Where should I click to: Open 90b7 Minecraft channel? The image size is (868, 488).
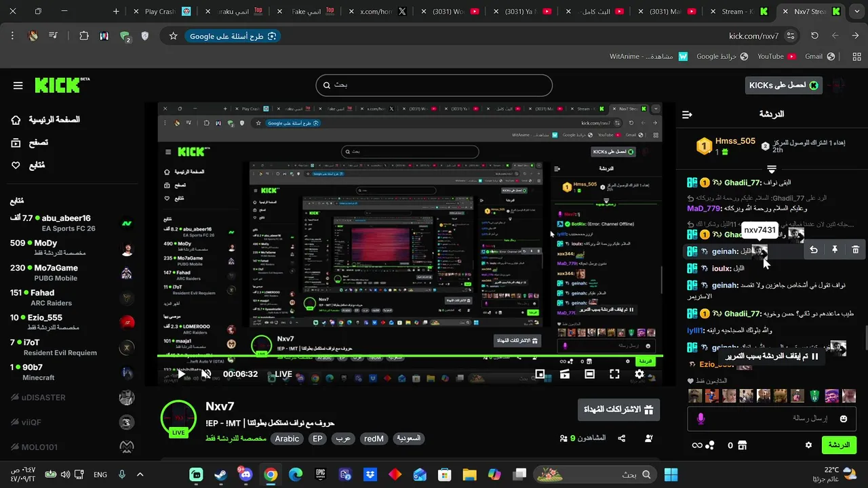(x=72, y=372)
